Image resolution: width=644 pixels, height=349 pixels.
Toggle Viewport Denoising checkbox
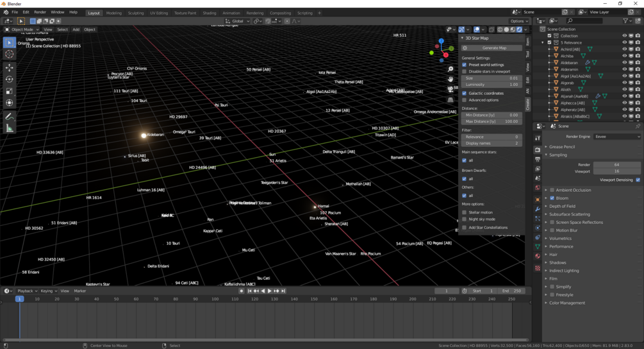click(x=638, y=180)
